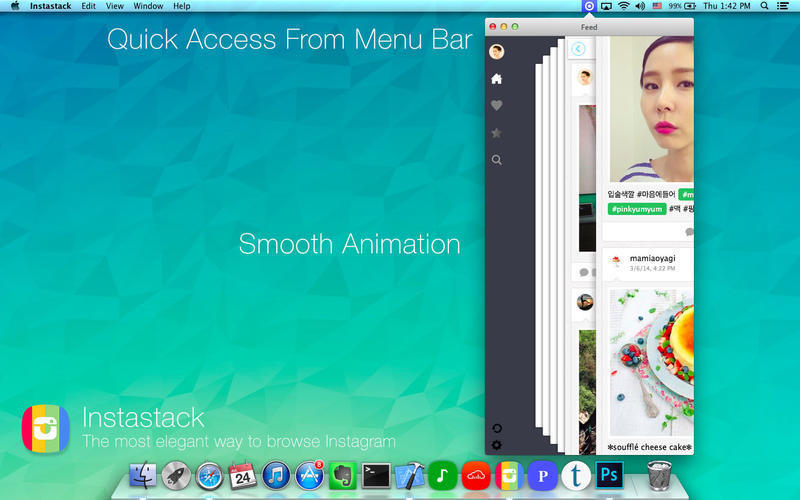The image size is (800, 500).
Task: Open the Help menu
Action: click(182, 6)
